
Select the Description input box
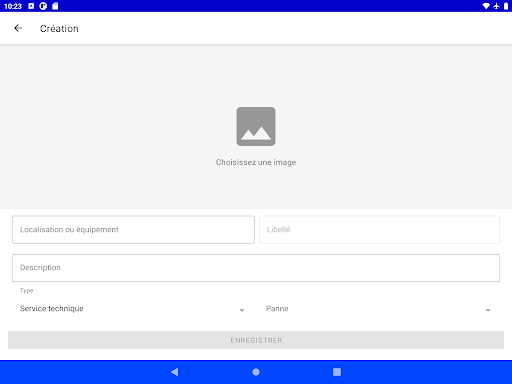point(256,268)
